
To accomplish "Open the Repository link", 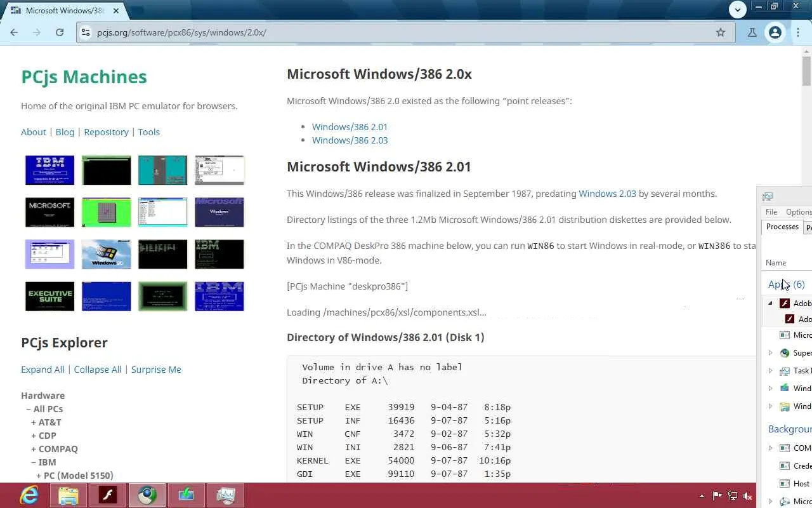I will point(106,132).
